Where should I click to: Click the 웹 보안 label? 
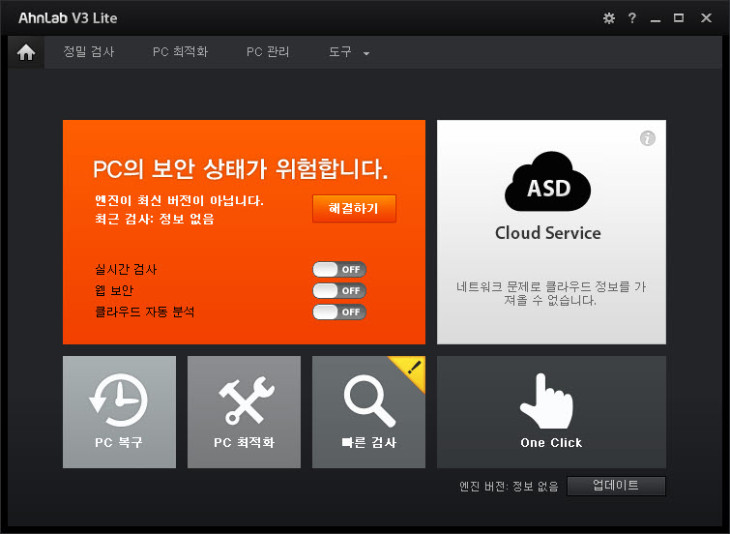[x=114, y=291]
